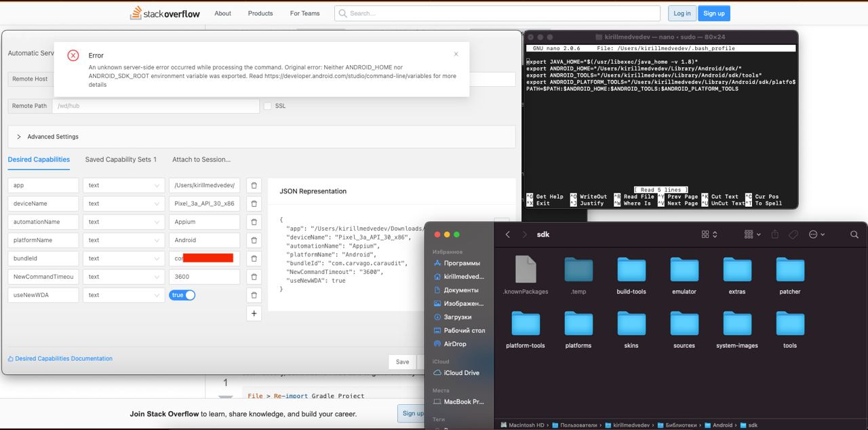Open Stack Overflow About menu
Image resolution: width=868 pixels, height=430 pixels.
click(222, 13)
